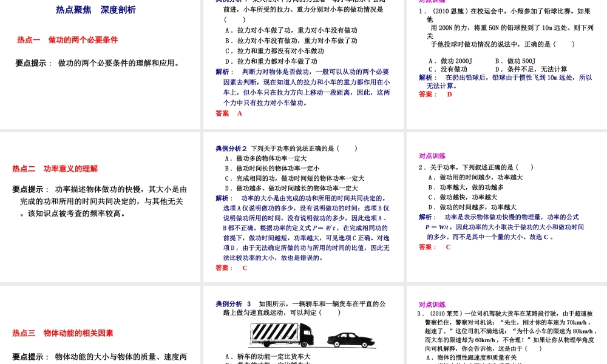Select option C. 做功越快,功率越大
Viewport: 607px width, 364px height.
(463, 197)
